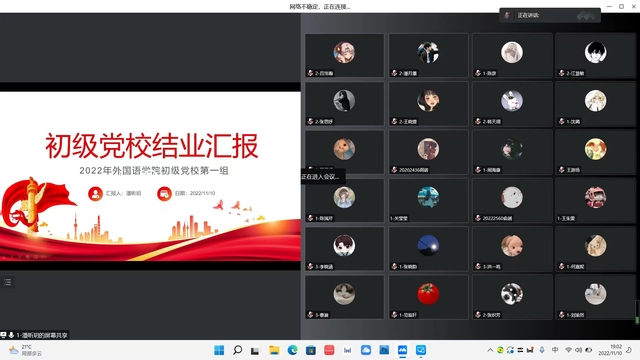Screen dimensions: 640x360
Task: Expand the hidden tray icons chevron
Action: 490,350
